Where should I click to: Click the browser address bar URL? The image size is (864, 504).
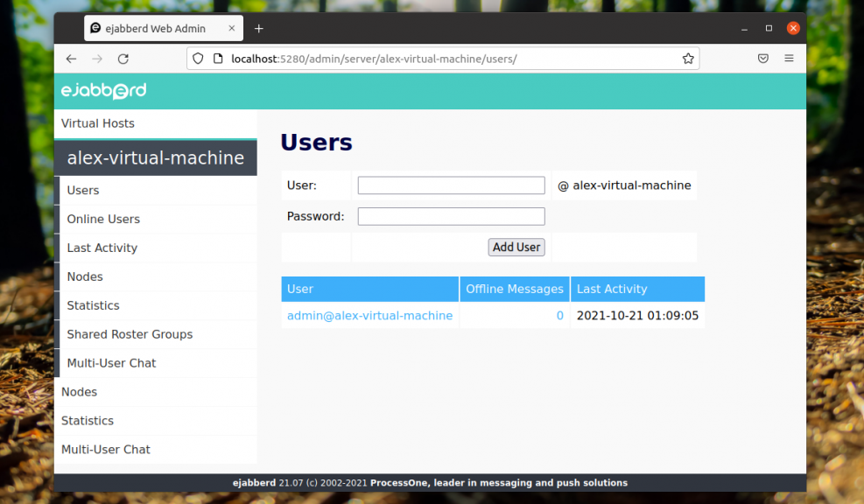374,59
